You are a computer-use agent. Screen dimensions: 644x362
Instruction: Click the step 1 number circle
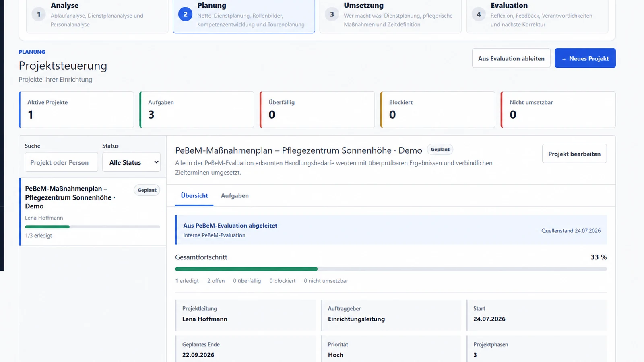39,14
